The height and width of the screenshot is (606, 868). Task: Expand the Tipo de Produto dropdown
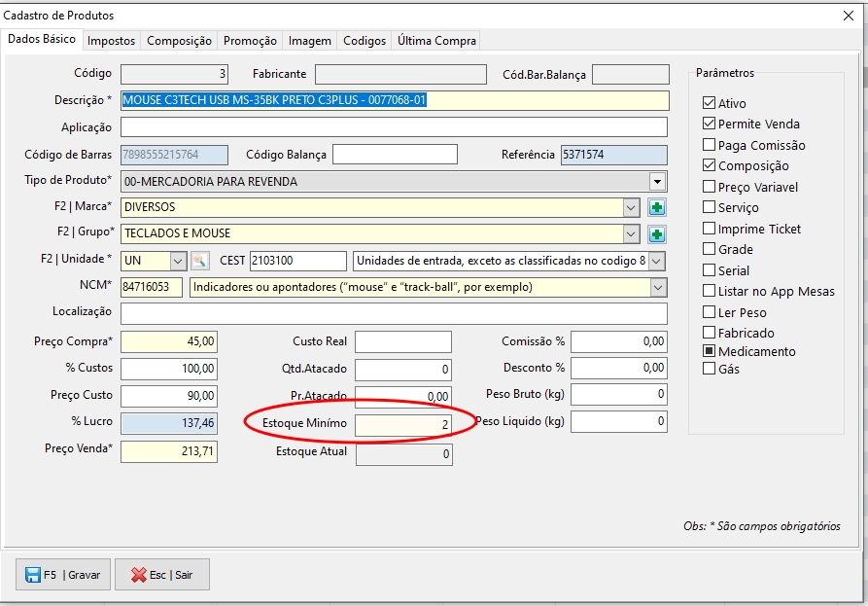click(657, 181)
